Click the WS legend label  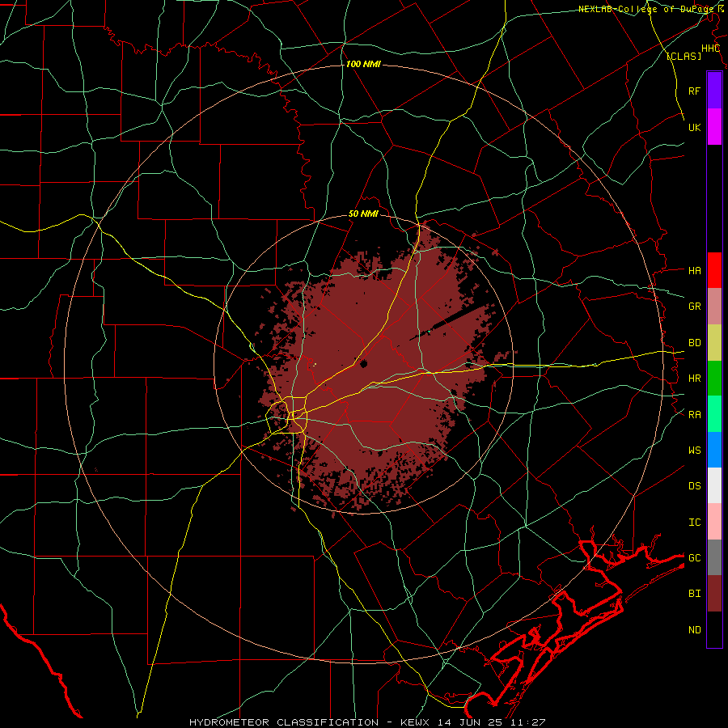pyautogui.click(x=694, y=451)
